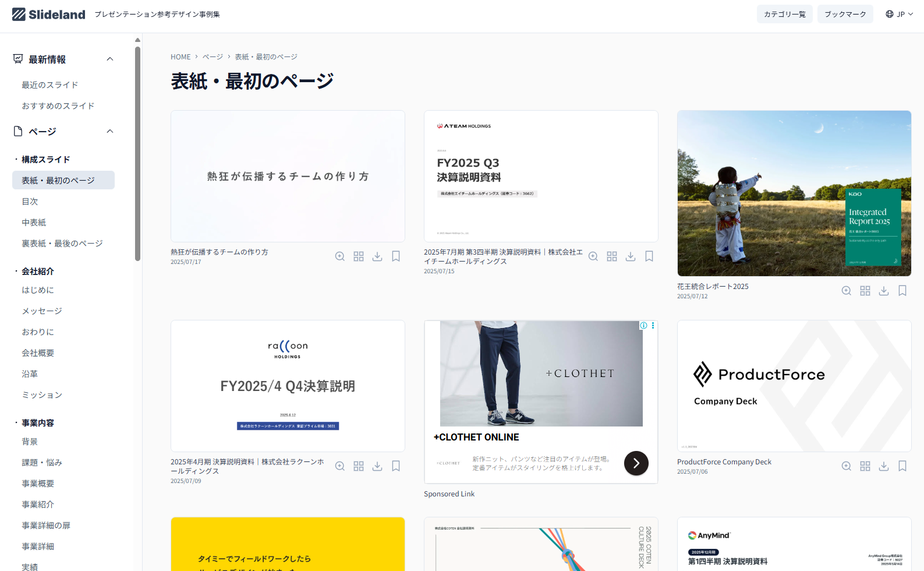Select メッセージ in sidebar
The height and width of the screenshot is (571, 924).
click(42, 311)
